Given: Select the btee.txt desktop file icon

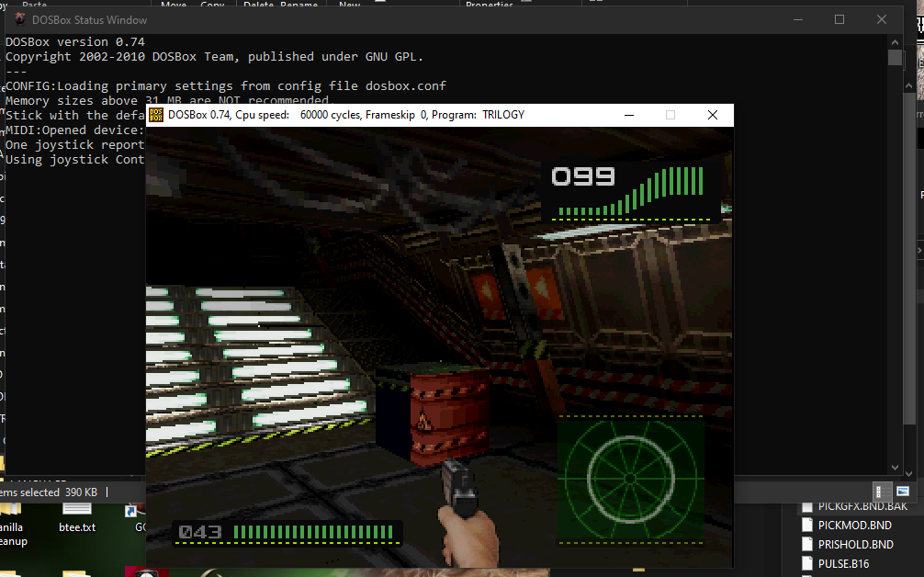Looking at the screenshot, I should tap(76, 510).
